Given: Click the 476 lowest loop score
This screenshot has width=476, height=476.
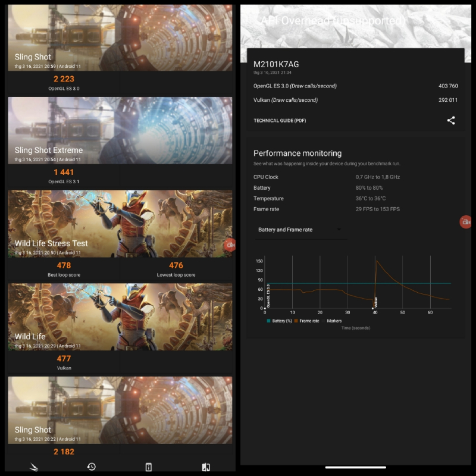Looking at the screenshot, I should tap(176, 265).
